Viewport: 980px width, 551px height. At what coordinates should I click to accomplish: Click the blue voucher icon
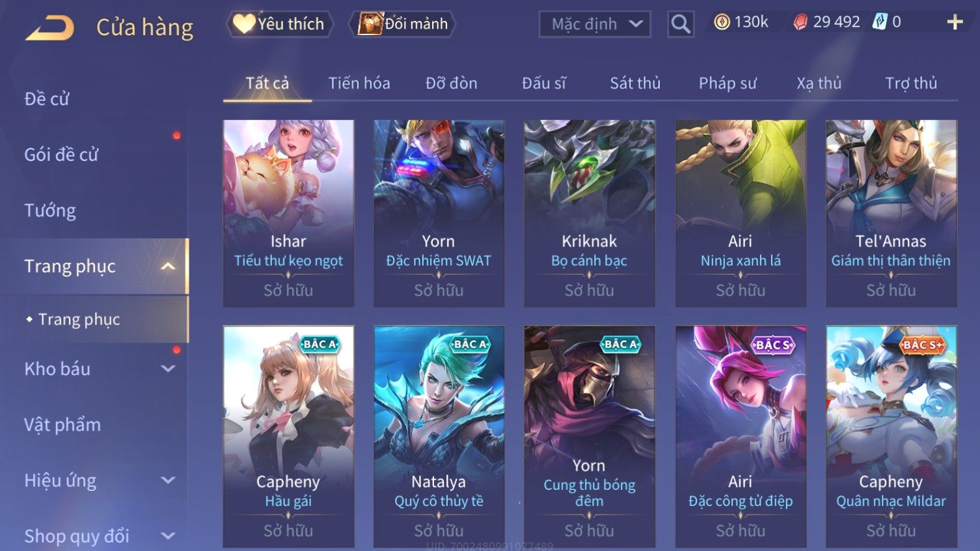[x=879, y=22]
